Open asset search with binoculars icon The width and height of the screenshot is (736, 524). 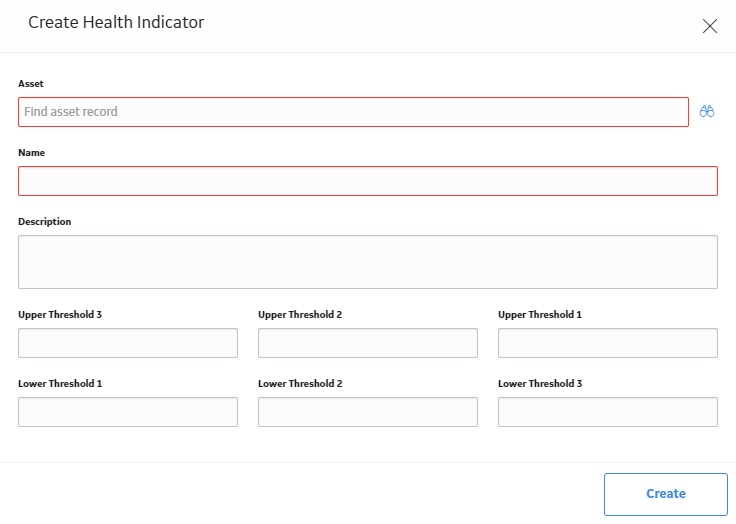706,112
